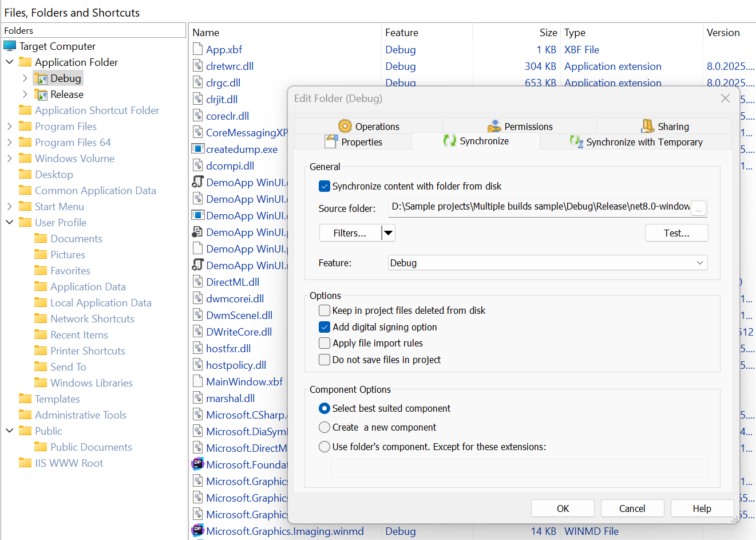This screenshot has width=756, height=540.
Task: Click the source folder browse ellipsis button
Action: (698, 208)
